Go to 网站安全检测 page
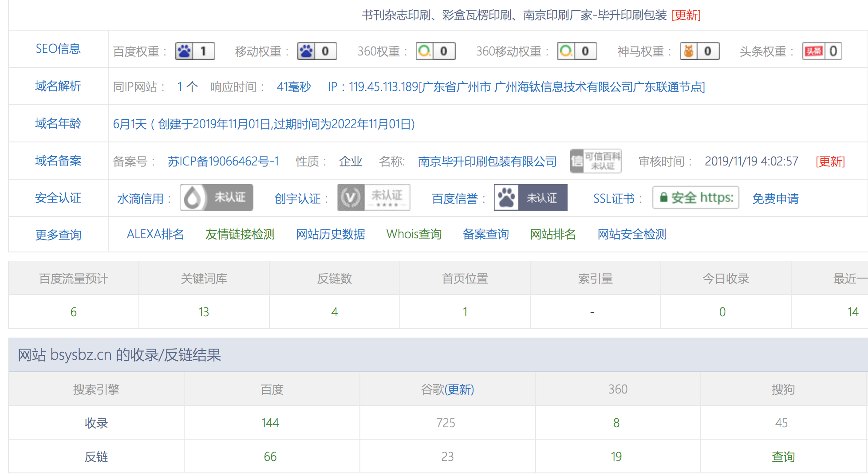This screenshot has height=476, width=868. (632, 234)
